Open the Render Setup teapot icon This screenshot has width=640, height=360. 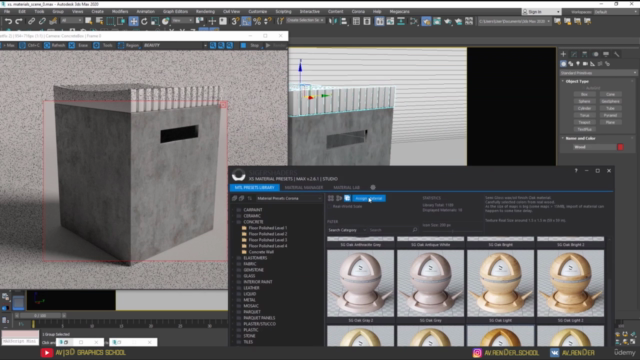click(426, 21)
